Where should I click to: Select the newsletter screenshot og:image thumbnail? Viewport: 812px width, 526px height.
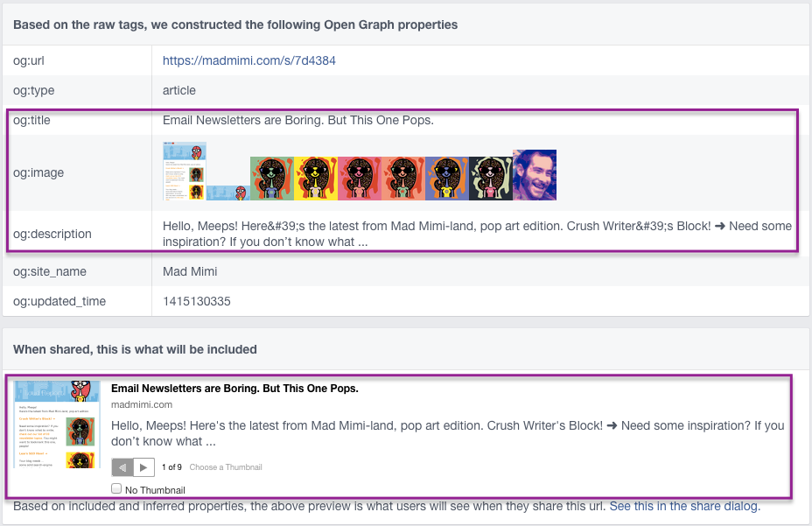[185, 171]
